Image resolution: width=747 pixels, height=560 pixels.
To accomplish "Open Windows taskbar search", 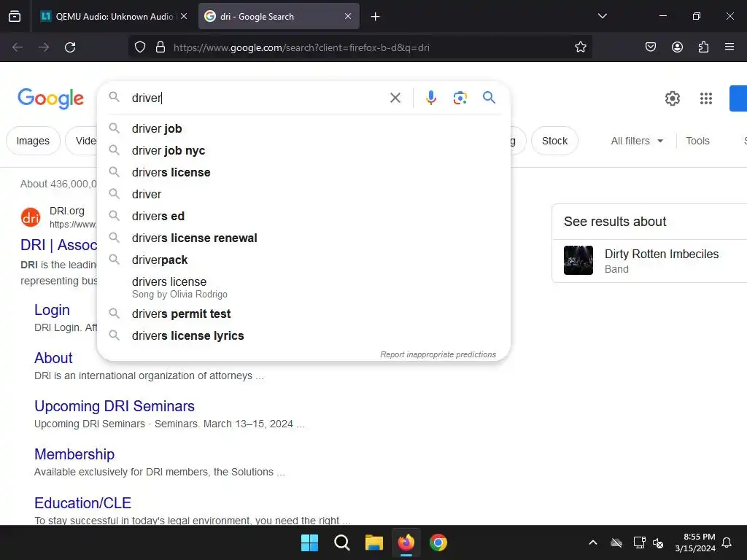I will [x=342, y=542].
